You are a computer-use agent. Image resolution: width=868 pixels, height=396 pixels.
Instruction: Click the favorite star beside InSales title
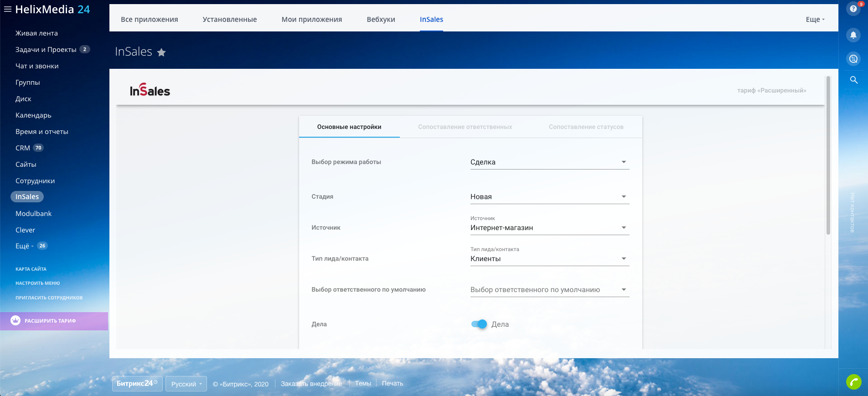tap(161, 52)
